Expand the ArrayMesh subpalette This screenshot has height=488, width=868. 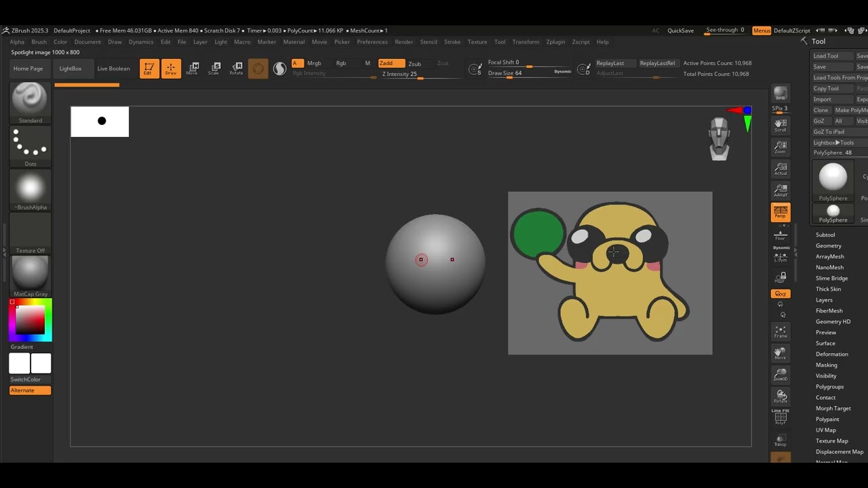830,256
